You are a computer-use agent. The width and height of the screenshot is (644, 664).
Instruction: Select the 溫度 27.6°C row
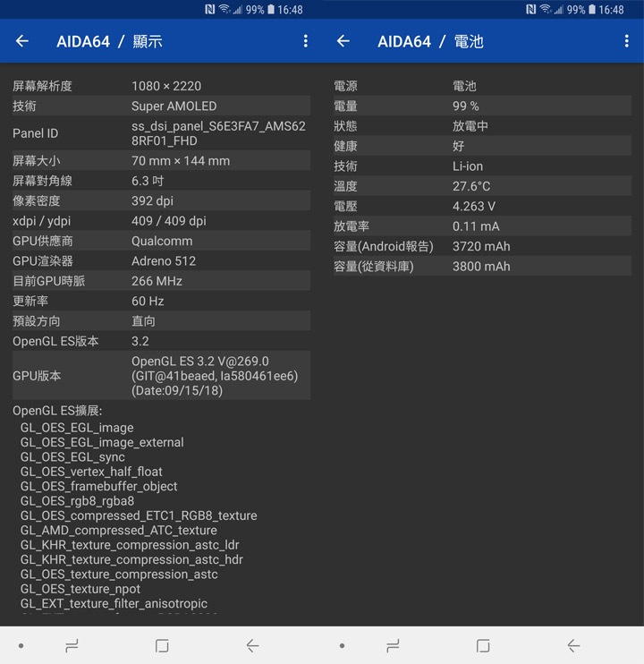tap(482, 186)
